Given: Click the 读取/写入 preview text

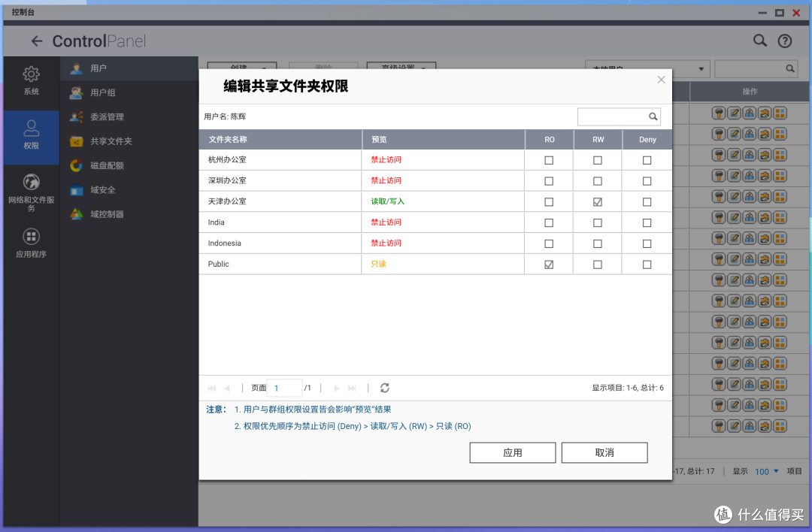Looking at the screenshot, I should tap(387, 201).
